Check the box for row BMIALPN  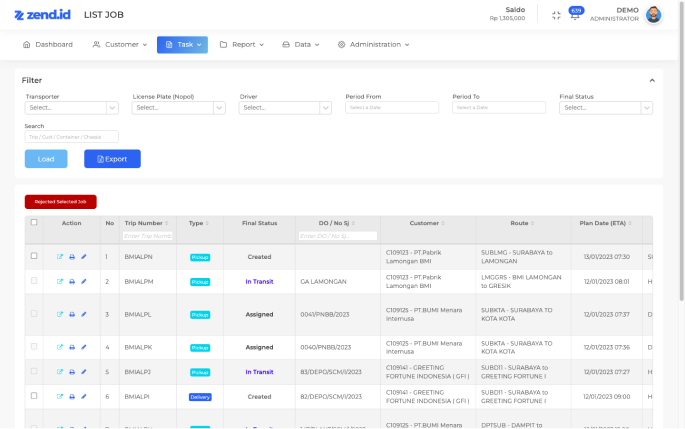pyautogui.click(x=34, y=256)
